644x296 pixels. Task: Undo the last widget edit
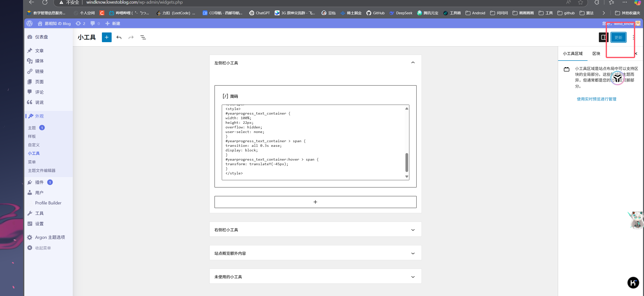click(x=119, y=38)
